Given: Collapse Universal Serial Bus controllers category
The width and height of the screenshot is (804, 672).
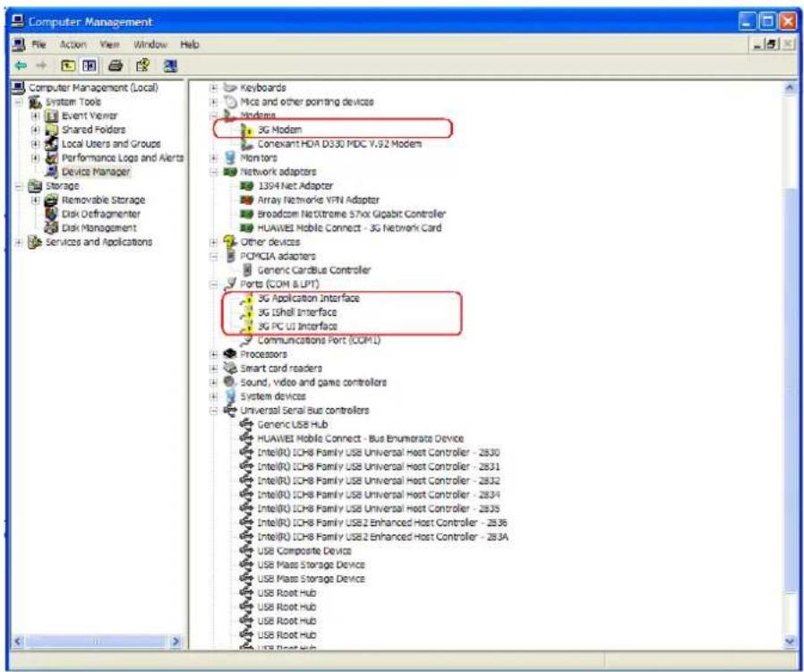Looking at the screenshot, I should point(214,411).
